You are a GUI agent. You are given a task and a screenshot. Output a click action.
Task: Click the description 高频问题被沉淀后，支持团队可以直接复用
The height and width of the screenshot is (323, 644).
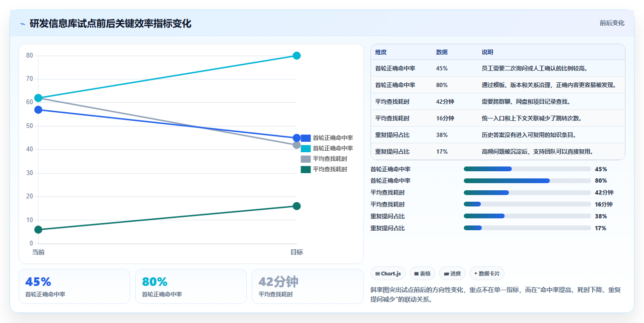tap(539, 152)
